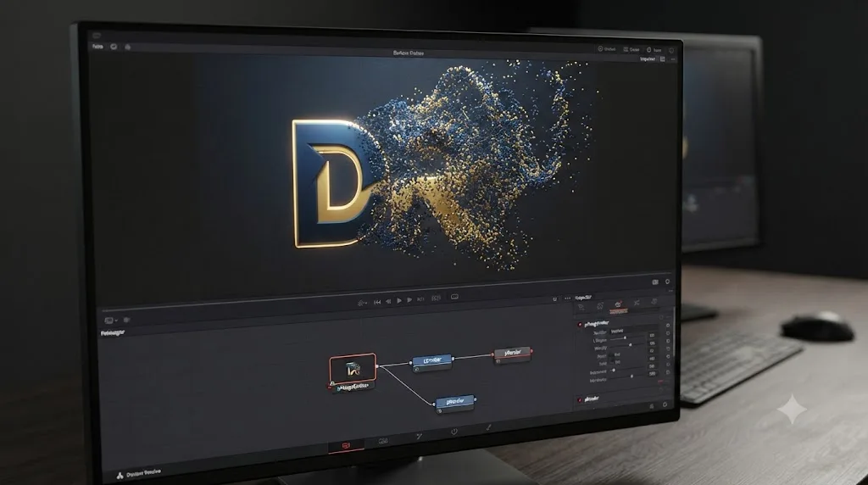Click the small icon beside the viewer layout dropdown

point(127,320)
